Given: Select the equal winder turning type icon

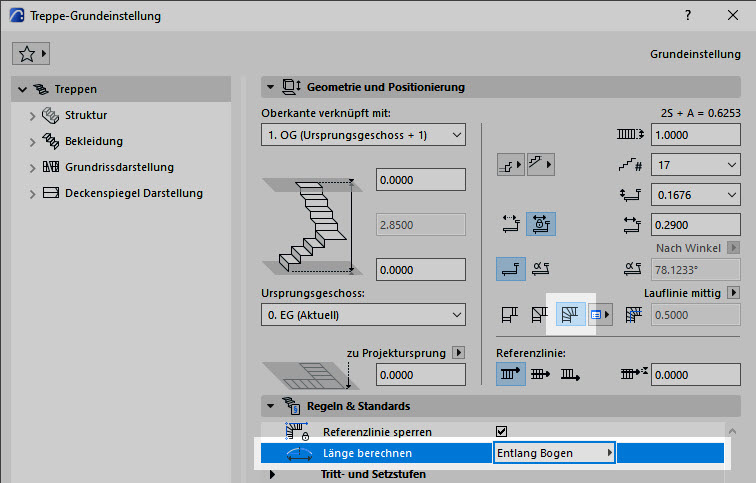Looking at the screenshot, I should (570, 314).
